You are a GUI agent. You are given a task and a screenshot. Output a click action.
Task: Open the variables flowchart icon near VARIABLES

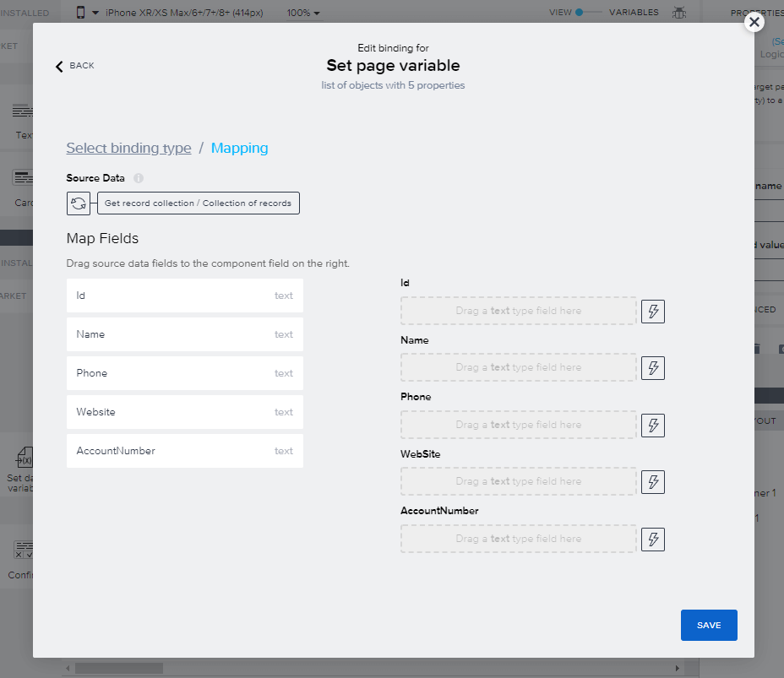pyautogui.click(x=680, y=12)
